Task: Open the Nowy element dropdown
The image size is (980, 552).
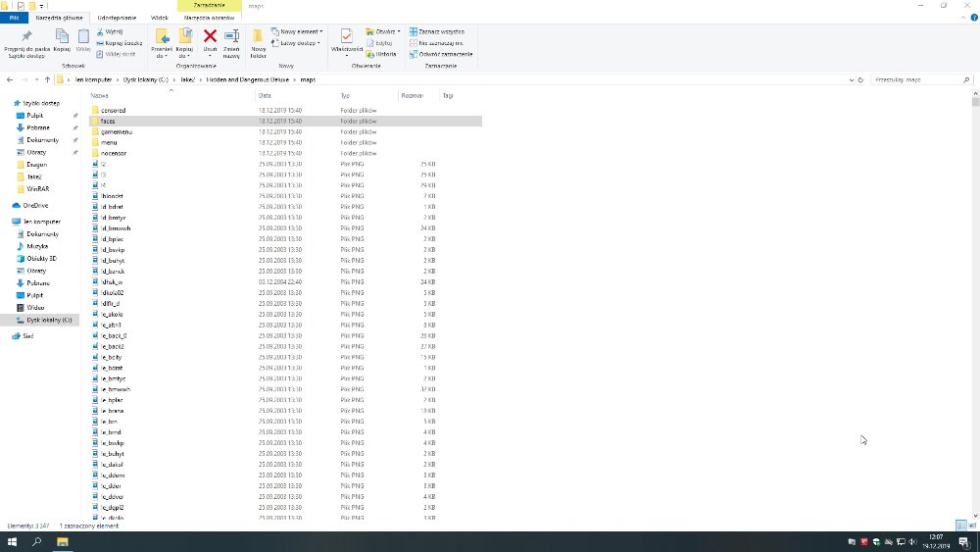Action: pyautogui.click(x=301, y=31)
